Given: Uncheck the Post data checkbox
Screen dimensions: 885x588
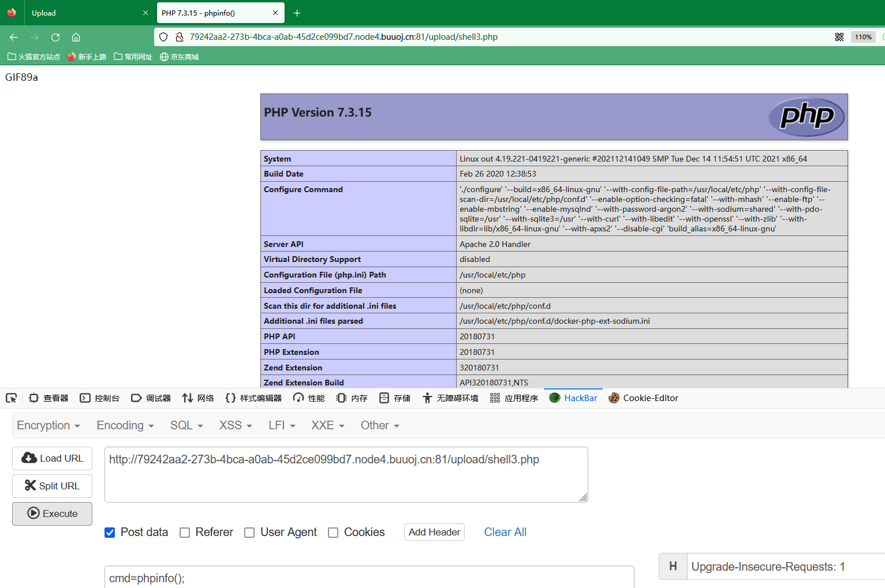Looking at the screenshot, I should tap(110, 533).
